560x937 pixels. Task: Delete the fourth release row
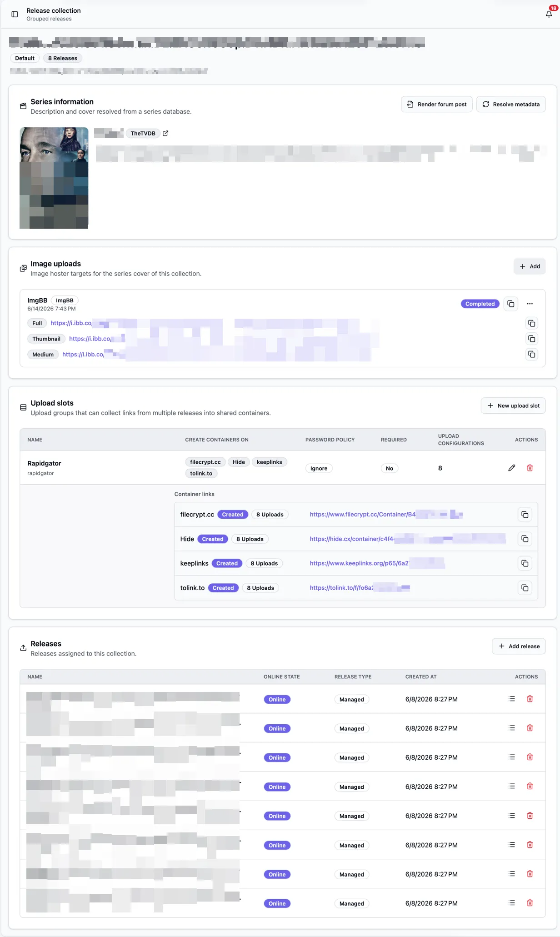(530, 786)
